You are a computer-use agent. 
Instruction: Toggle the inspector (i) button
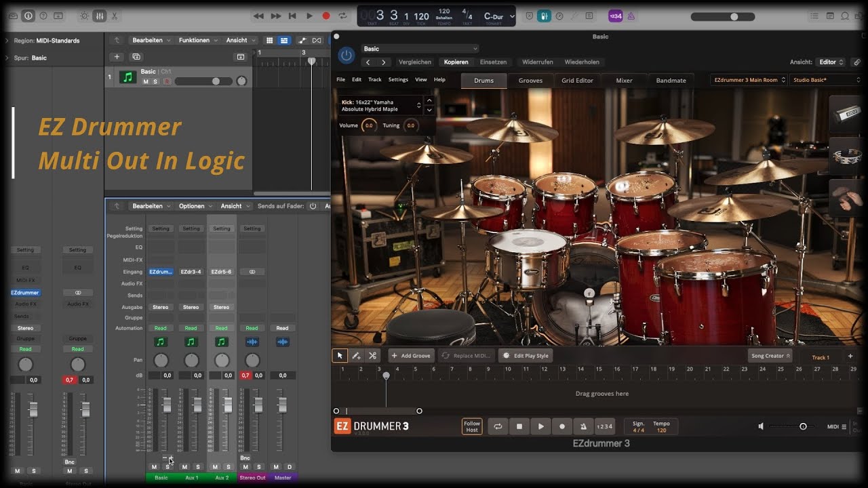pos(28,16)
